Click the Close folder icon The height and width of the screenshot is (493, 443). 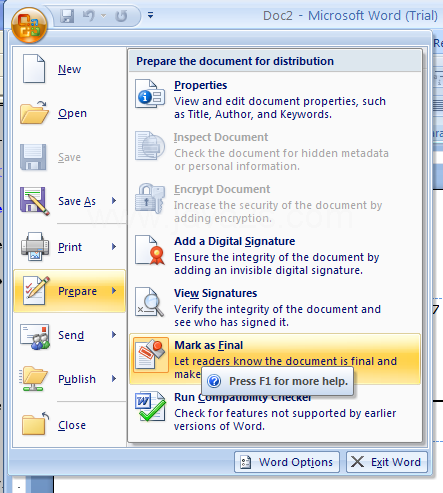35,423
